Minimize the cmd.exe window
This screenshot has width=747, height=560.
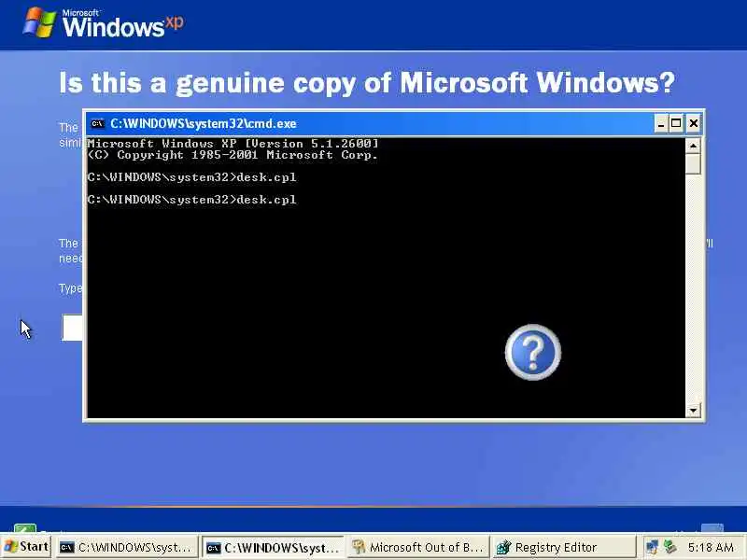(x=660, y=124)
